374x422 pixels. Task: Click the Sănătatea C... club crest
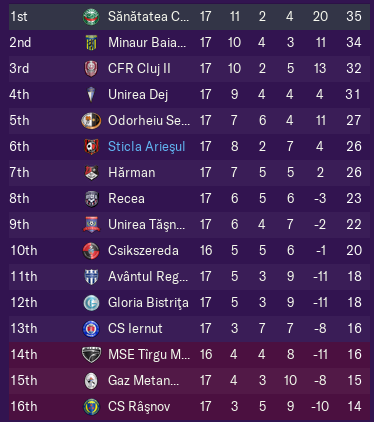(91, 17)
